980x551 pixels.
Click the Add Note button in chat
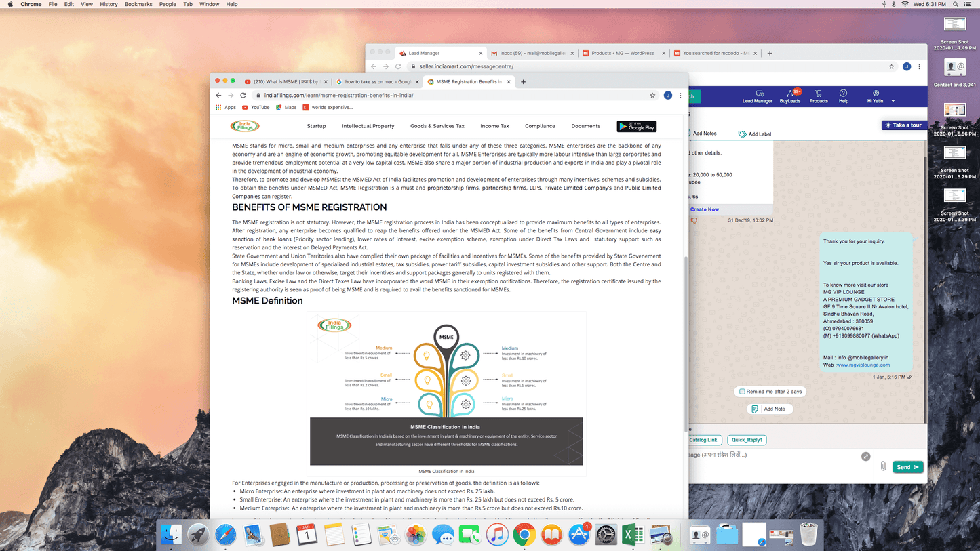pyautogui.click(x=770, y=409)
